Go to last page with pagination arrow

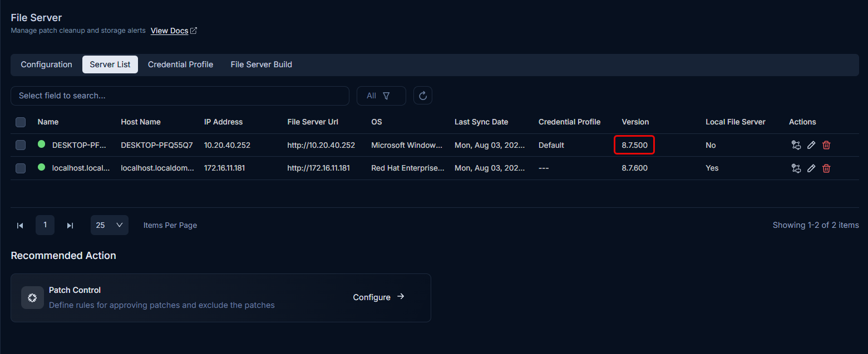tap(70, 225)
